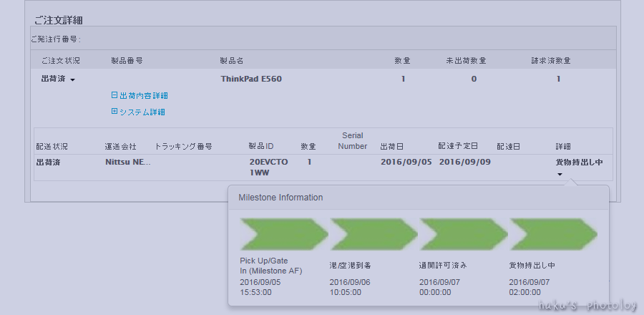Screen dimensions: 644x315
Task: Click the 配送状況 column header
Action: tap(52, 146)
